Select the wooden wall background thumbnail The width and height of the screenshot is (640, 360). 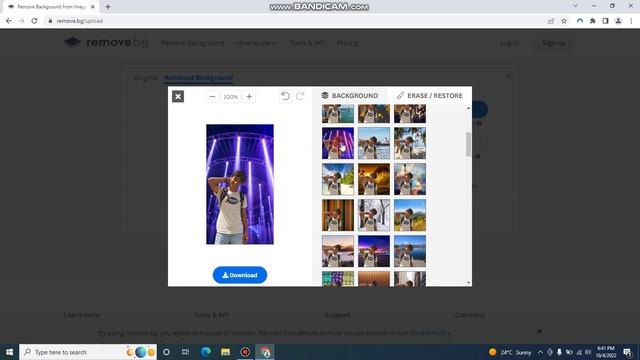[338, 215]
